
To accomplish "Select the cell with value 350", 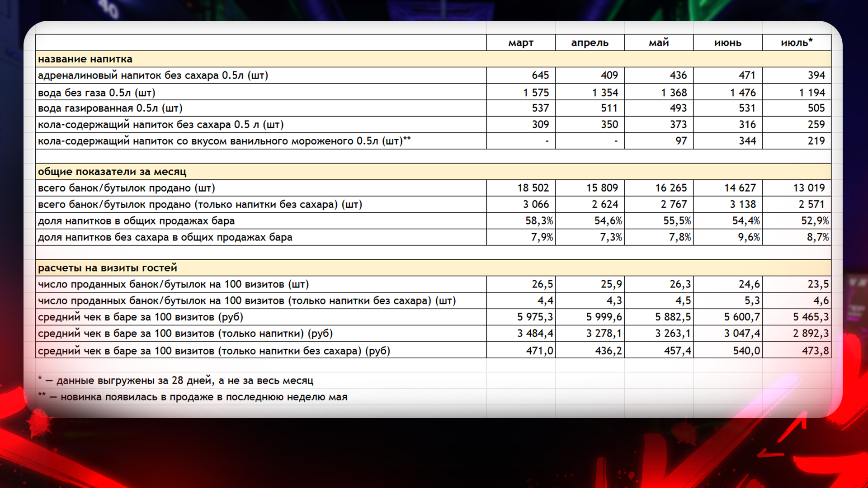I will pyautogui.click(x=590, y=125).
